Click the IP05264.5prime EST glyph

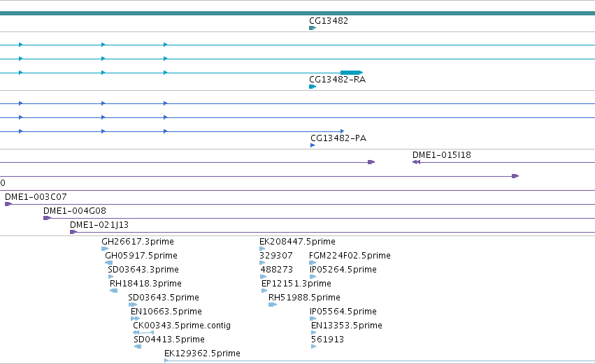point(313,277)
